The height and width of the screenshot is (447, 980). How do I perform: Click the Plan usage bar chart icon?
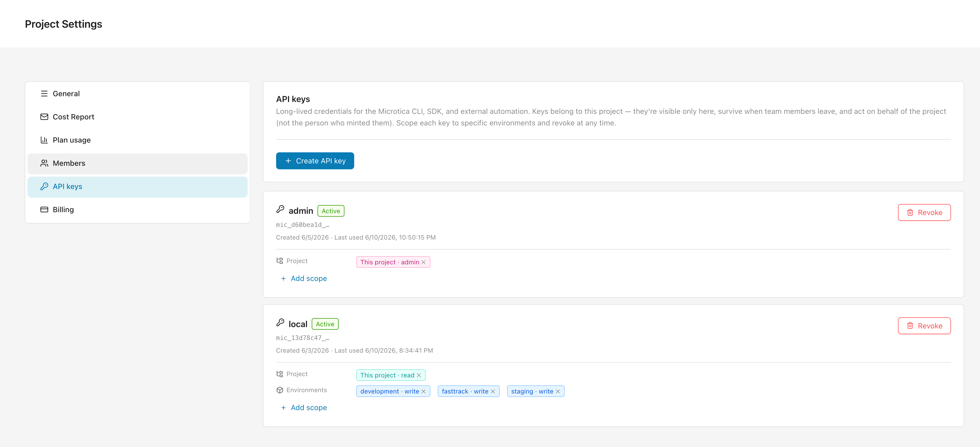click(44, 140)
